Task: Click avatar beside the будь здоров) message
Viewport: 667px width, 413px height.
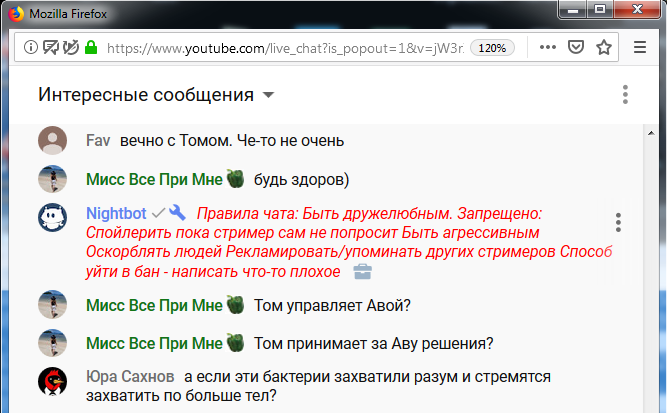Action: click(x=52, y=179)
